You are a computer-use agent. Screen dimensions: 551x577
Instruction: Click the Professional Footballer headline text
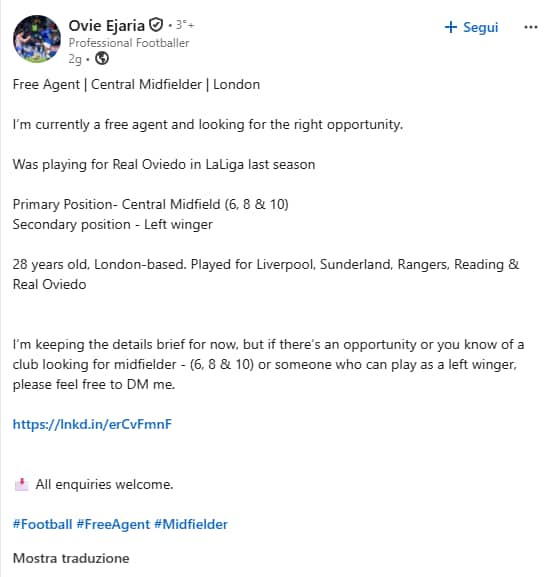(x=129, y=43)
